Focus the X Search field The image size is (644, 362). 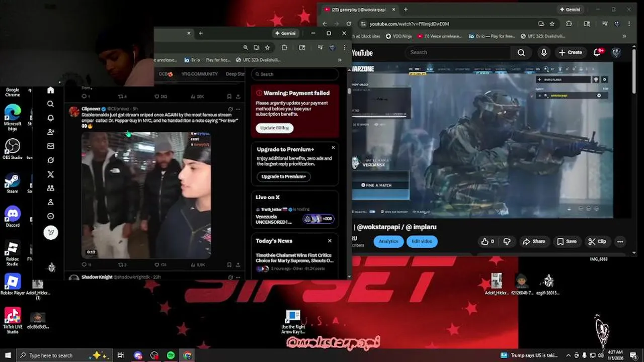[x=295, y=74]
